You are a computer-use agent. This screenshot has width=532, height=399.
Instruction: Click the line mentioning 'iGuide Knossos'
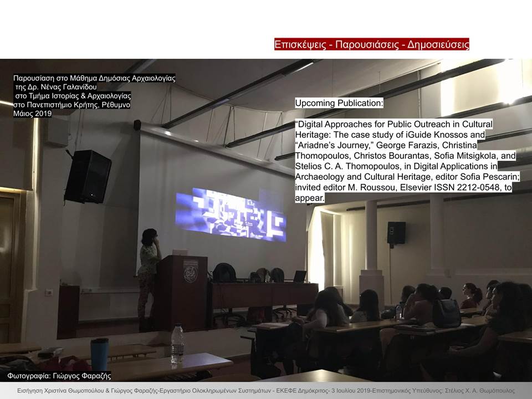390,135
